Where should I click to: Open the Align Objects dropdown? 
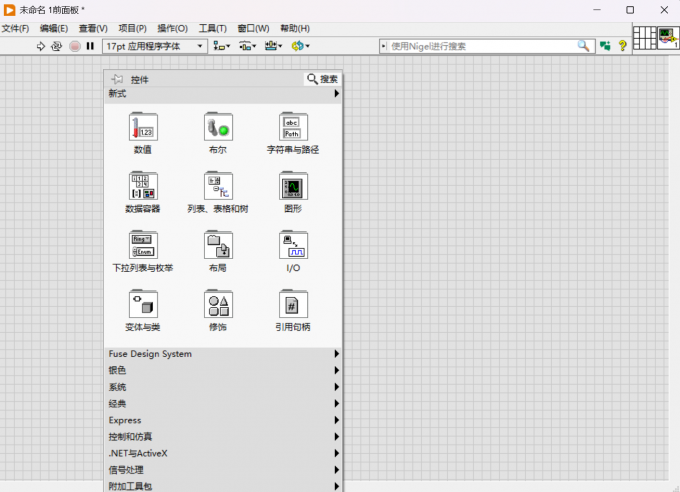tap(222, 46)
